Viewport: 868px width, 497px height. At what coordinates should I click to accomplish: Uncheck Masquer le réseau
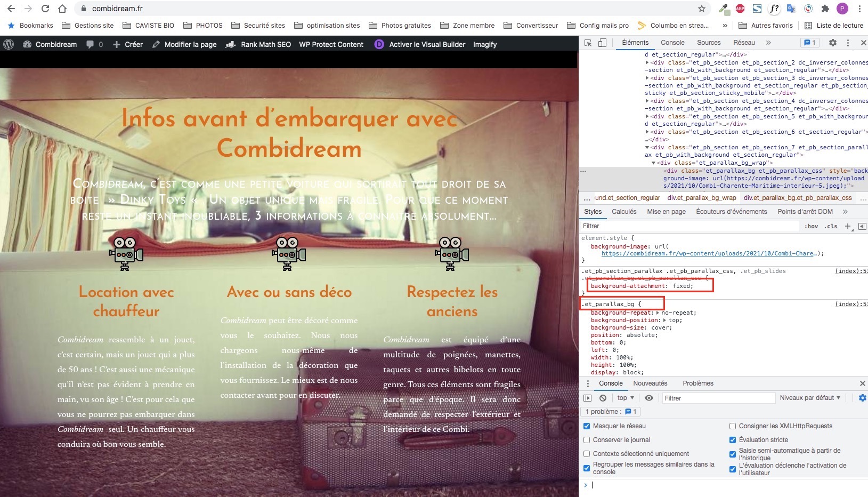coord(587,426)
